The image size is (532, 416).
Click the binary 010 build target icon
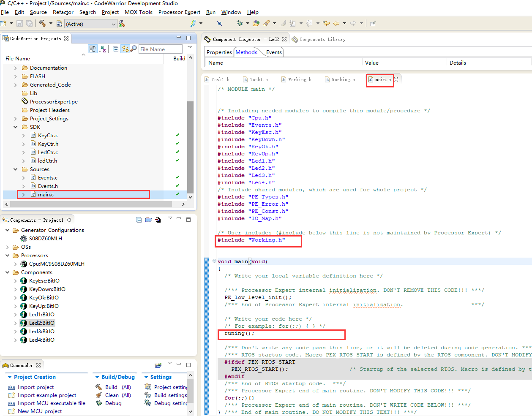[60, 24]
